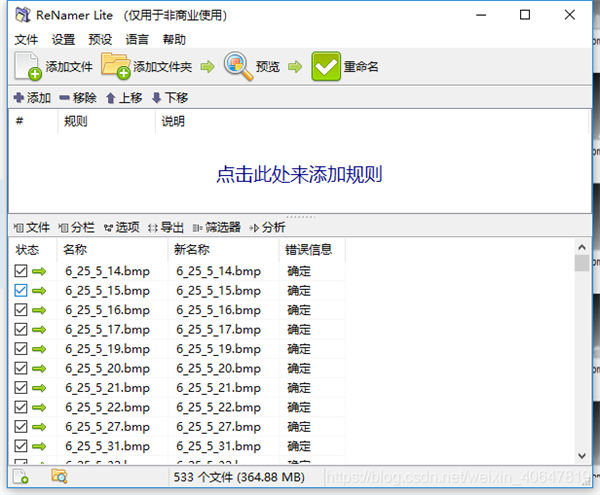Viewport: 600px width, 495px height.
Task: Click 点击此处来添加规则 link text
Action: [299, 174]
